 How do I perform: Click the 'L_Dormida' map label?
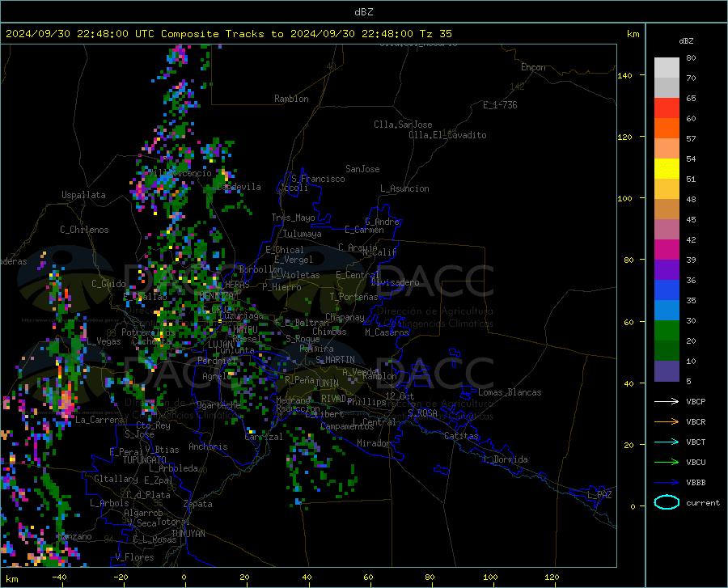(506, 459)
